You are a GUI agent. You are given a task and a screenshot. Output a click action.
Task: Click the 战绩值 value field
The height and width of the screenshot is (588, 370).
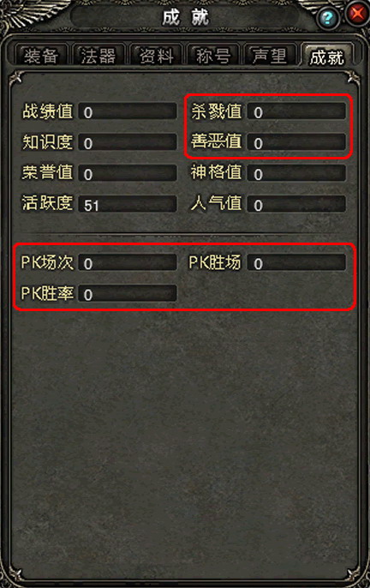pos(128,111)
